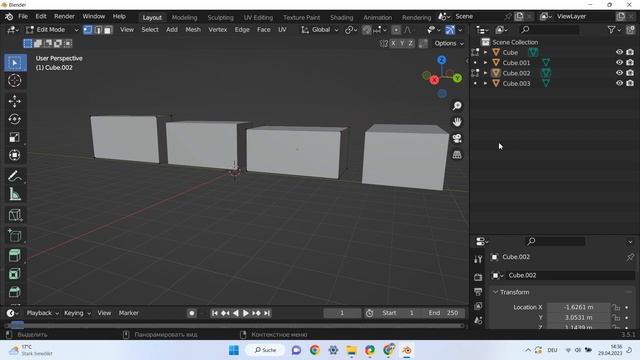Open the Playback dropdown
The height and width of the screenshot is (360, 640).
click(42, 313)
